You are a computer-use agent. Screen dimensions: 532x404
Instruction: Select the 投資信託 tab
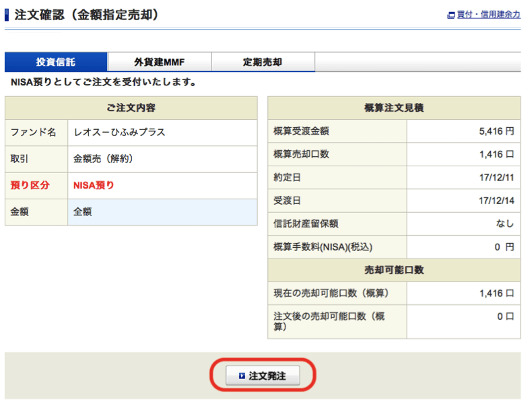pos(56,62)
